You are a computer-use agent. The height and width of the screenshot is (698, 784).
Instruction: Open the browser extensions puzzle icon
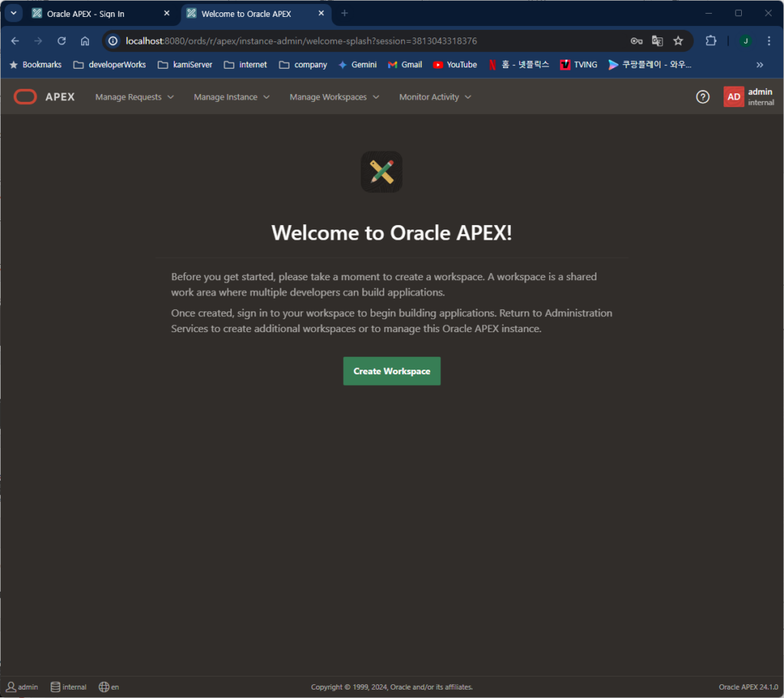(710, 41)
